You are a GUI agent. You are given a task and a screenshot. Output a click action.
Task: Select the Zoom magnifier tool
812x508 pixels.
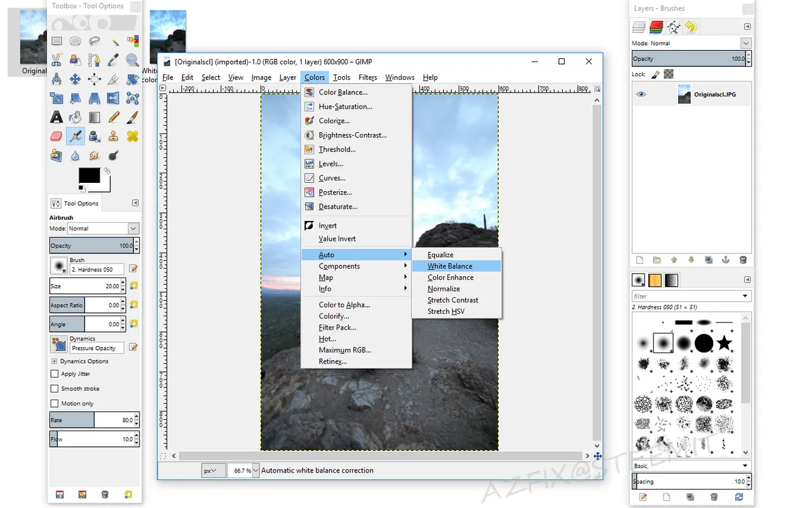133,60
